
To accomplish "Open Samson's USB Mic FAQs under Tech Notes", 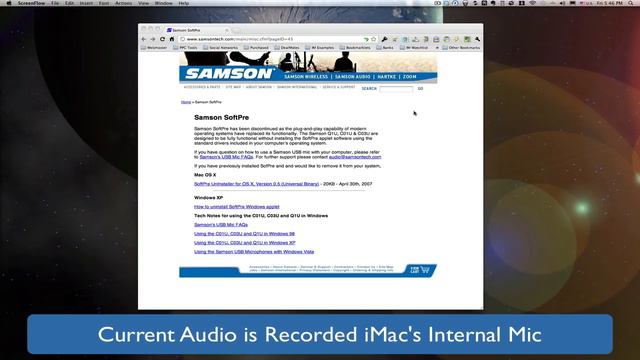I will pos(221,225).
